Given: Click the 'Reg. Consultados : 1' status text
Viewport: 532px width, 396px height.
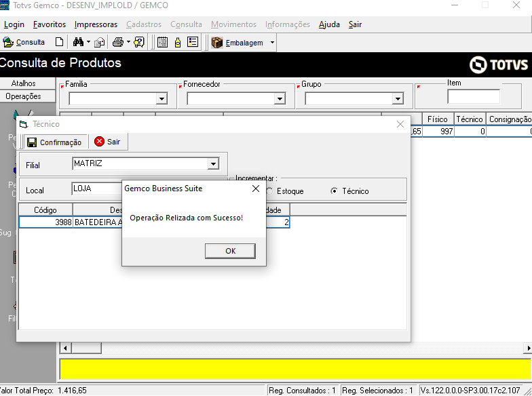Looking at the screenshot, I should (x=302, y=391).
